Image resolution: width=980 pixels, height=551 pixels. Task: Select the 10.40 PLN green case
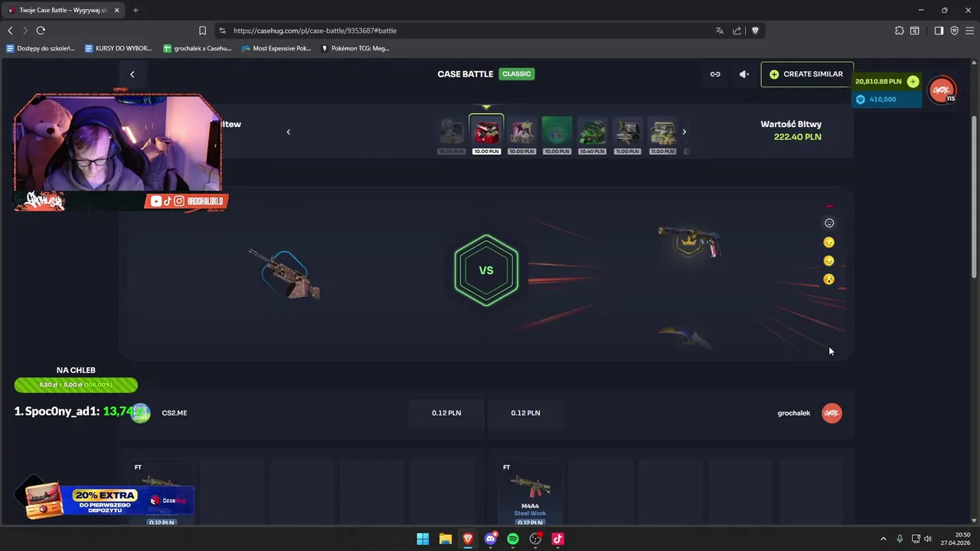pyautogui.click(x=593, y=135)
